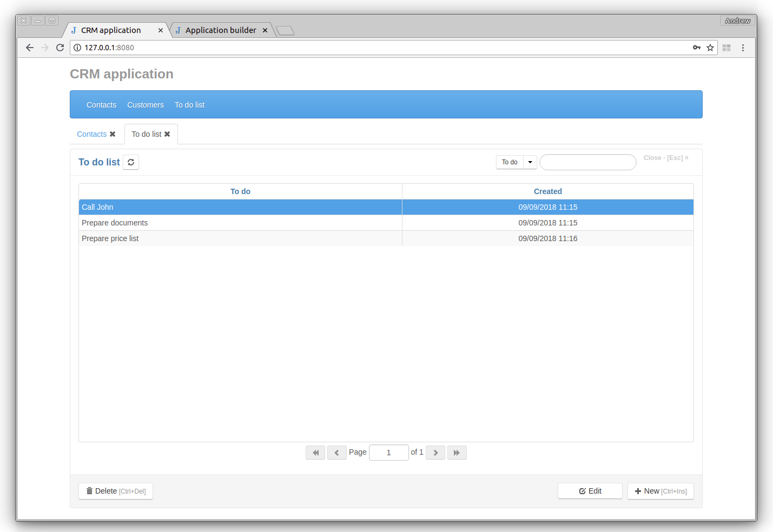This screenshot has width=773, height=532.
Task: Click the page number input field
Action: (388, 453)
